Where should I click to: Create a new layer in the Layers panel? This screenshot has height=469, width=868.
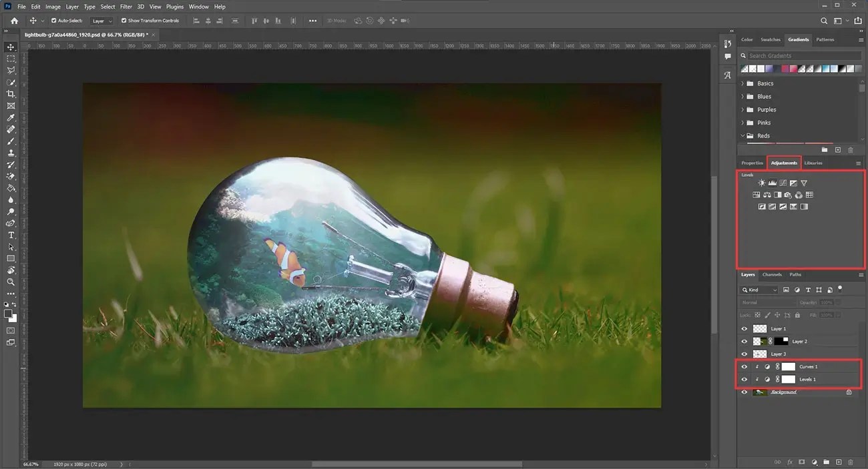pyautogui.click(x=839, y=462)
